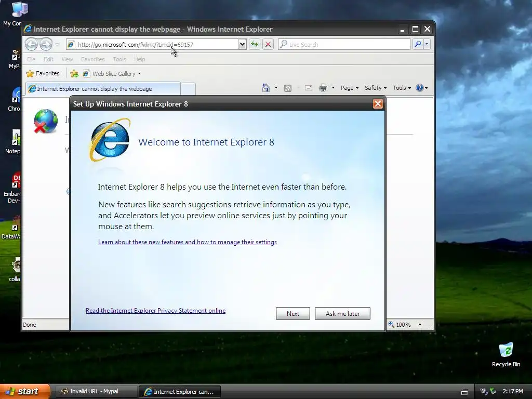Close the Set Up Internet Explorer 8 dialog
Image resolution: width=532 pixels, height=399 pixels.
click(378, 104)
